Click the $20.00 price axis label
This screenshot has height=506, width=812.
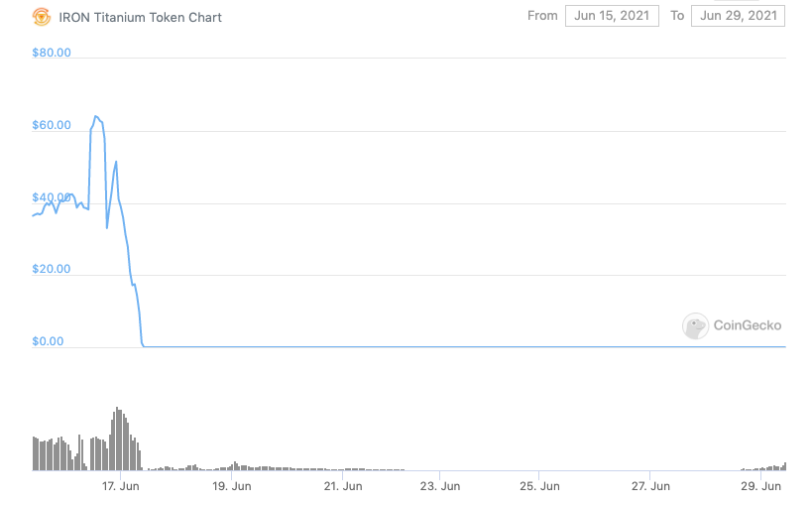click(52, 269)
